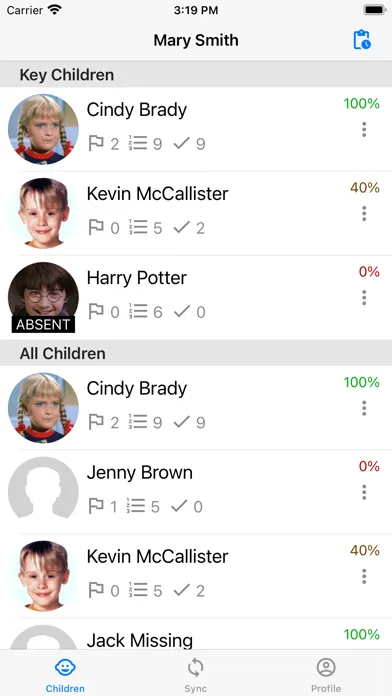Tap the flag icon under Cindy Brady in Key Children

pyautogui.click(x=96, y=144)
